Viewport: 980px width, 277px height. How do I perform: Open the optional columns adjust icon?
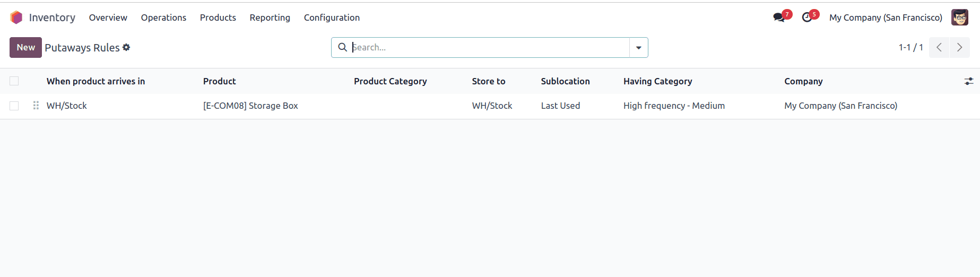(968, 81)
